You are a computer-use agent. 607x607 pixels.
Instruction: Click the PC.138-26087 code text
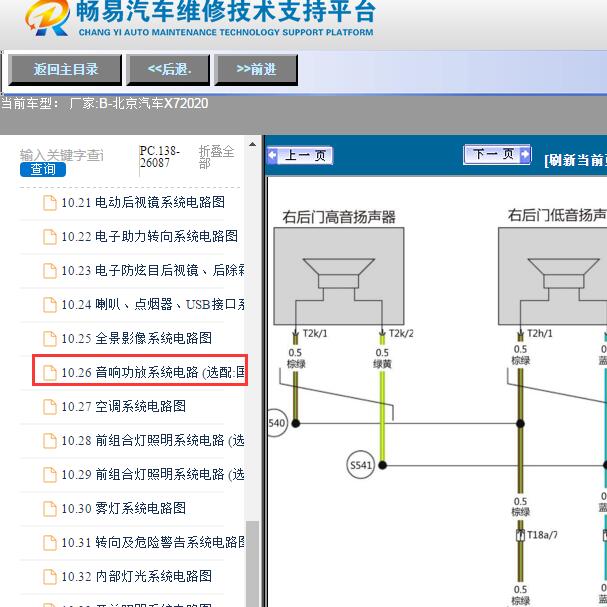click(159, 157)
